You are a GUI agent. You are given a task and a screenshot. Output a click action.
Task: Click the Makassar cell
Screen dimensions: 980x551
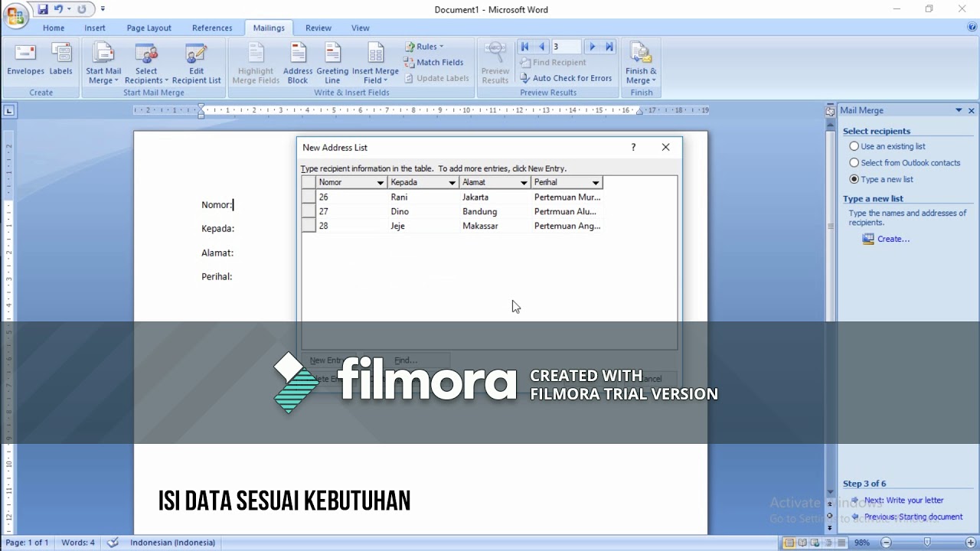point(495,226)
